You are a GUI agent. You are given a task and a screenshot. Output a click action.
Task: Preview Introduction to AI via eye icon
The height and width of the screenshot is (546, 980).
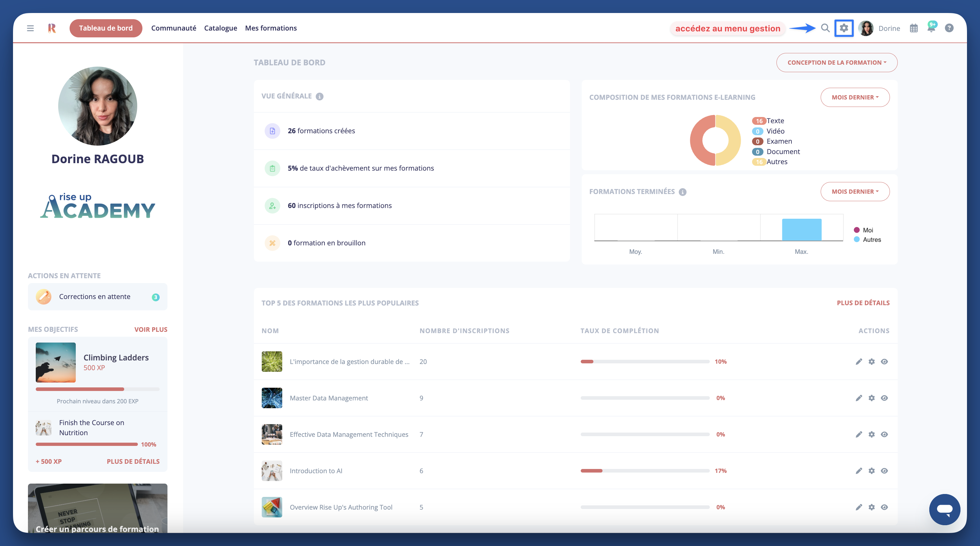pos(884,471)
